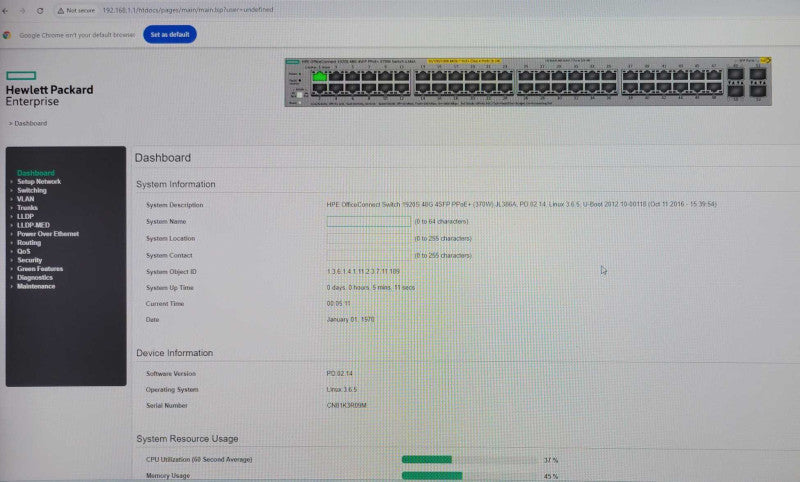Viewport: 800px width, 482px height.
Task: Click the green active port 1 on the switch
Action: (x=320, y=77)
